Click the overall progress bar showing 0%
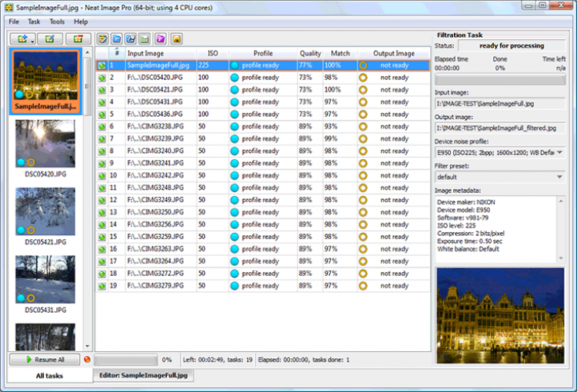Screen dimensions: 577x392 click(126, 360)
